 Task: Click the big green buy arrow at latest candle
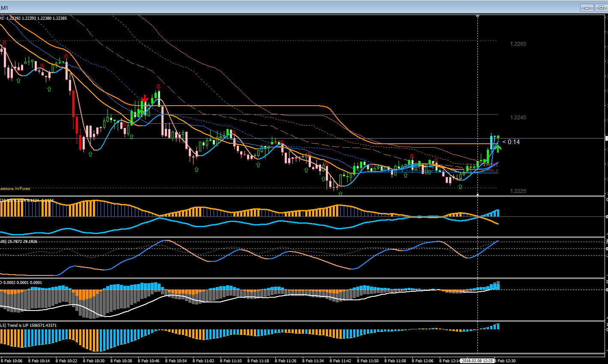(498, 148)
